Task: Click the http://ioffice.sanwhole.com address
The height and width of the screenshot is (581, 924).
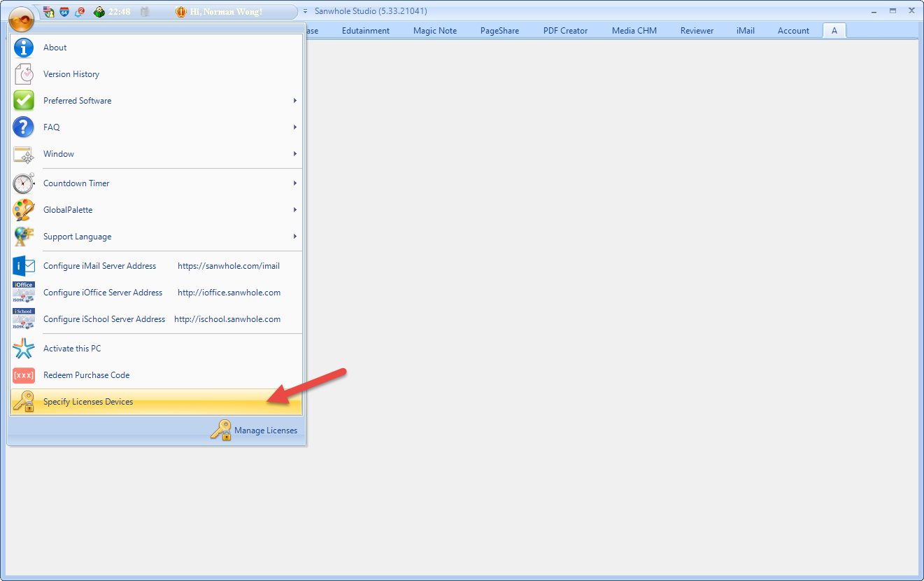Action: pyautogui.click(x=229, y=293)
